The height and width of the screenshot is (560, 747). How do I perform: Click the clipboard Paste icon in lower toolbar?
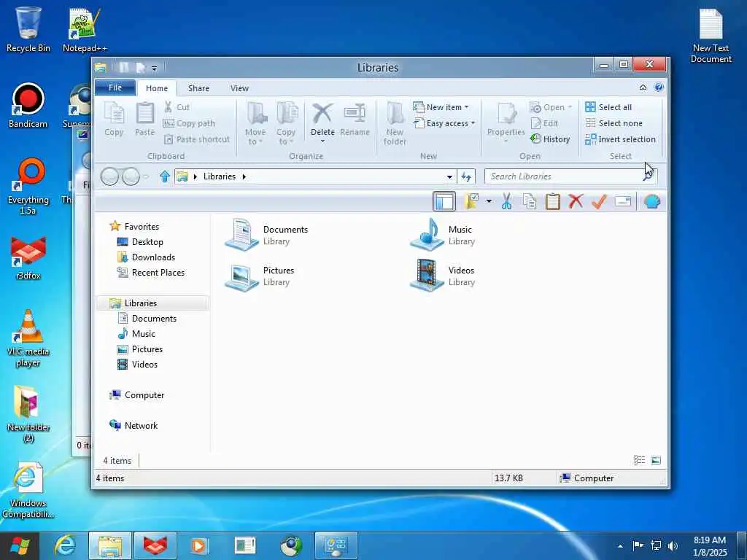click(x=552, y=201)
